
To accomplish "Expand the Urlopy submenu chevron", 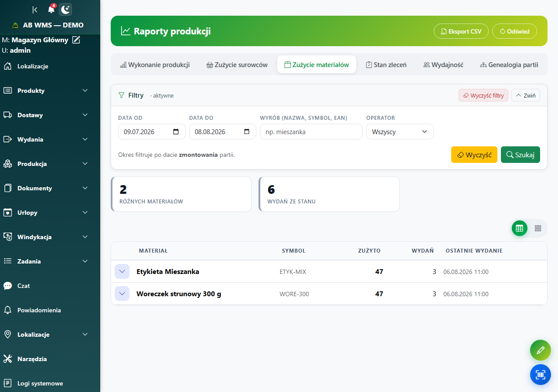I will click(85, 213).
